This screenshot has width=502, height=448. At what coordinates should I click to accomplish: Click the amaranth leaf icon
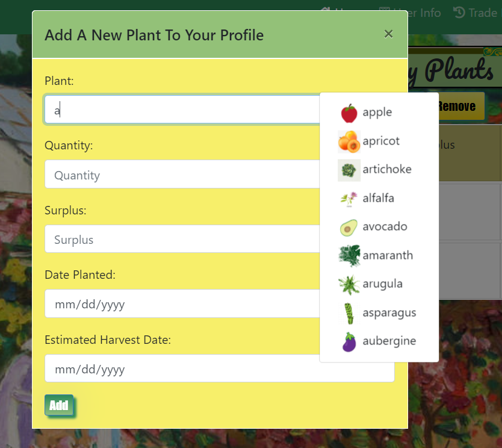pyautogui.click(x=349, y=255)
